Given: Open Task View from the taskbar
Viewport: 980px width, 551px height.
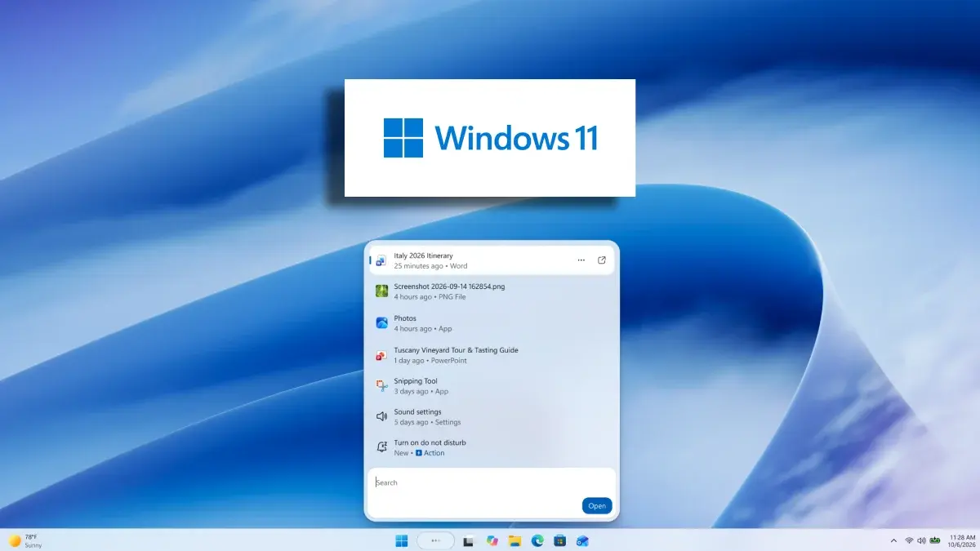Looking at the screenshot, I should point(469,540).
